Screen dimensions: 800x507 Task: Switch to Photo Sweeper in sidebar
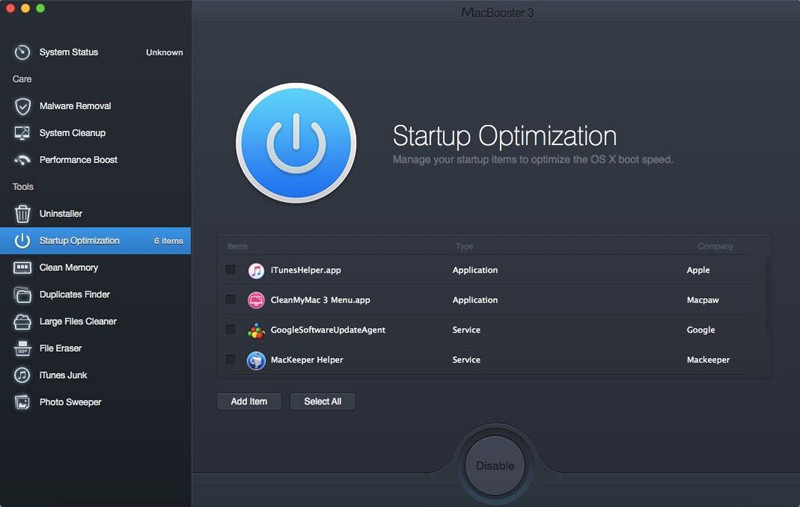pyautogui.click(x=70, y=402)
